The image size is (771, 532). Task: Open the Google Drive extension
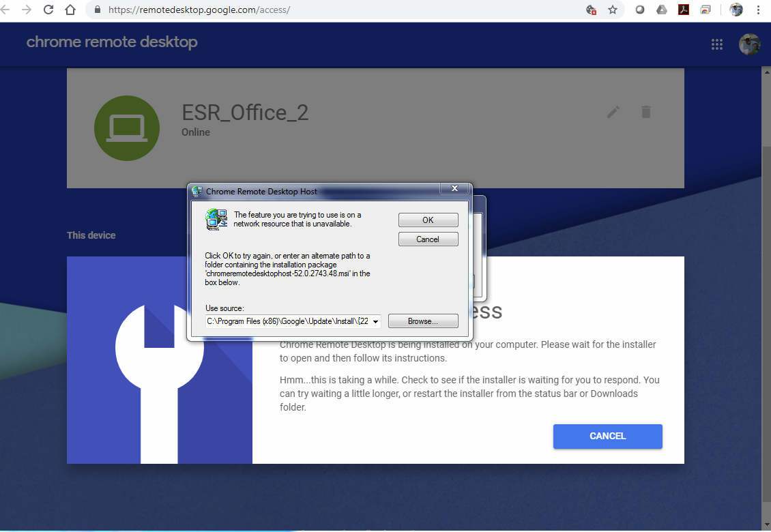pyautogui.click(x=661, y=10)
